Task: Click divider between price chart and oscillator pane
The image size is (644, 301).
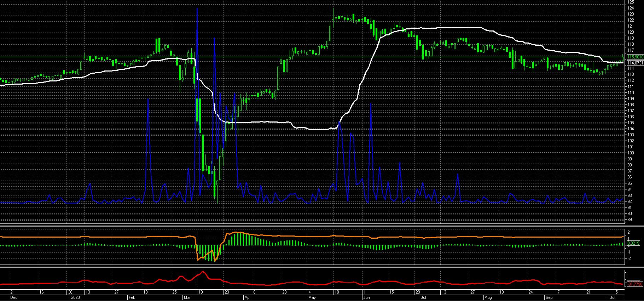Action: pyautogui.click(x=318, y=226)
